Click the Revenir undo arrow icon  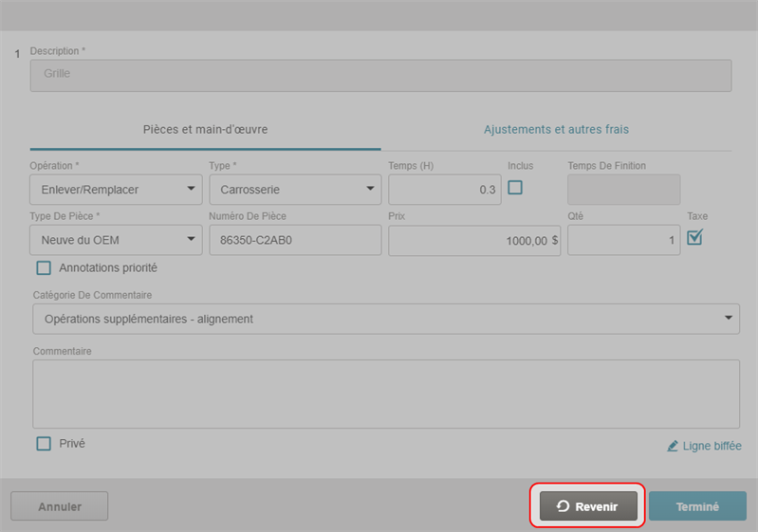click(563, 506)
